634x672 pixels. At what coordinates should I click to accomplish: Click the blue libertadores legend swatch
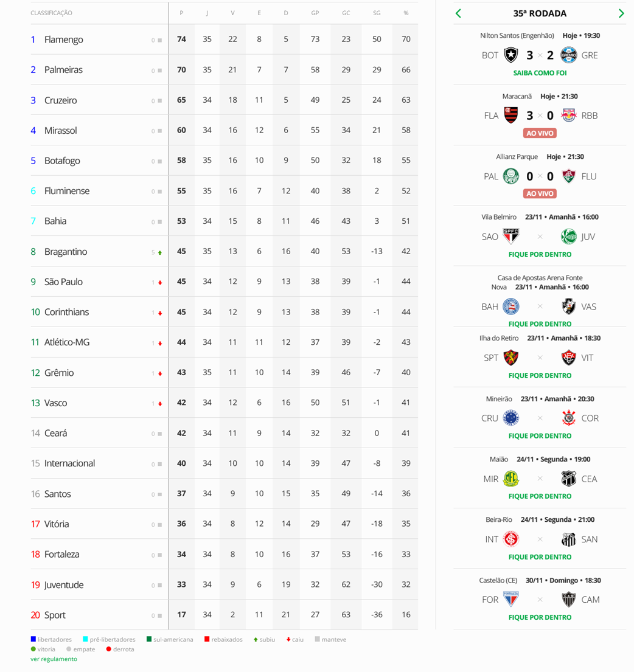click(x=33, y=639)
